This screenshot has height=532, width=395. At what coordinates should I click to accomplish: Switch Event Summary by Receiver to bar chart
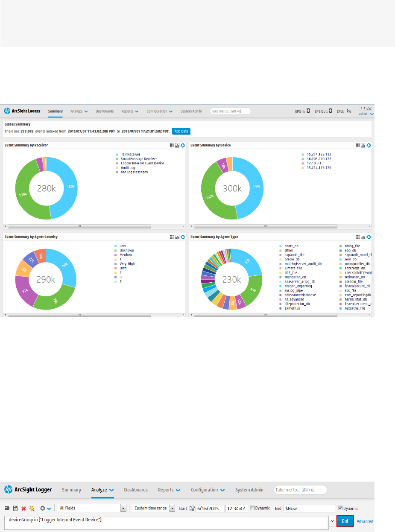[177, 145]
